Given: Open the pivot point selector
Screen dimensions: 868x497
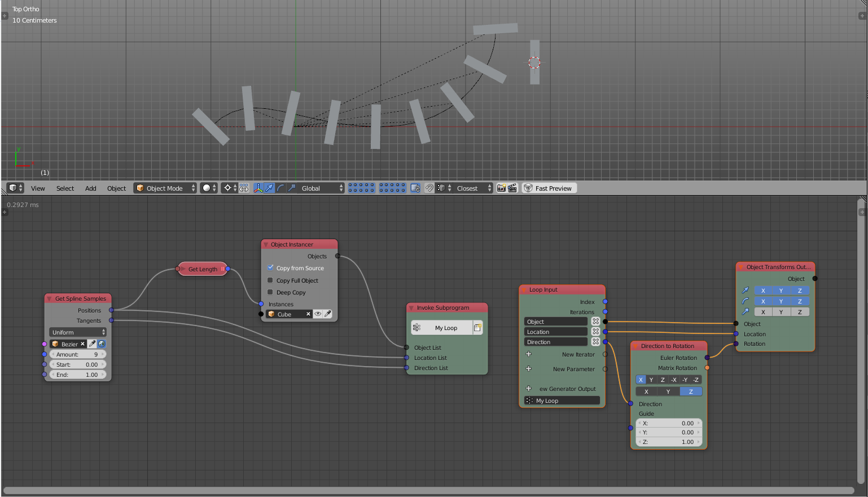Looking at the screenshot, I should click(x=230, y=188).
